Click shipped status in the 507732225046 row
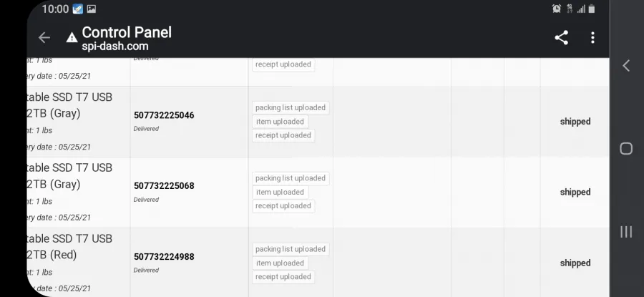 click(575, 122)
